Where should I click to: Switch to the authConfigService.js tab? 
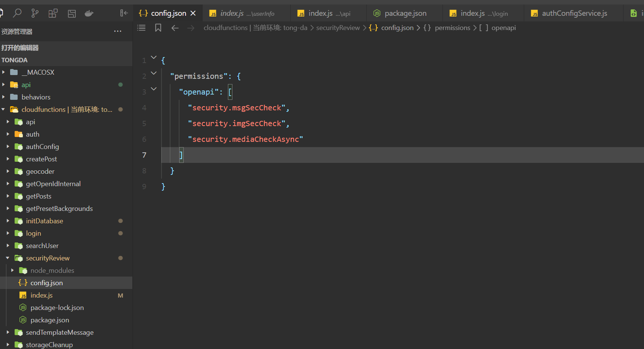[x=574, y=14]
